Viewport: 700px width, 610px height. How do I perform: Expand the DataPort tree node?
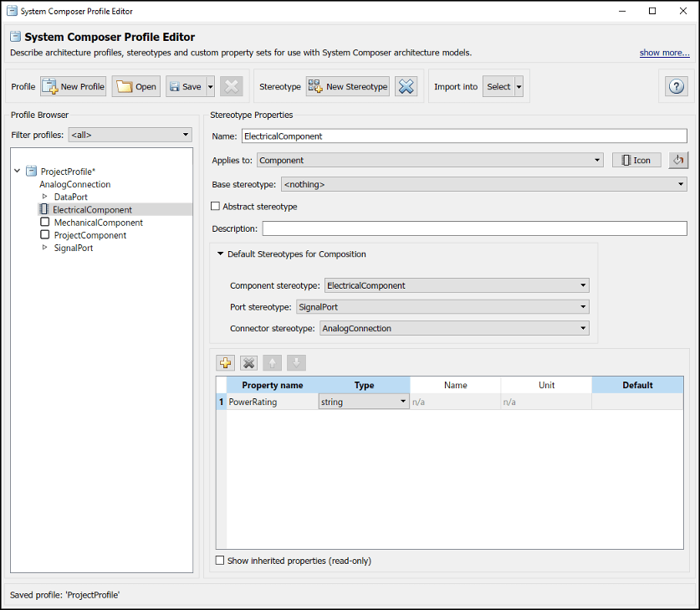coord(44,197)
